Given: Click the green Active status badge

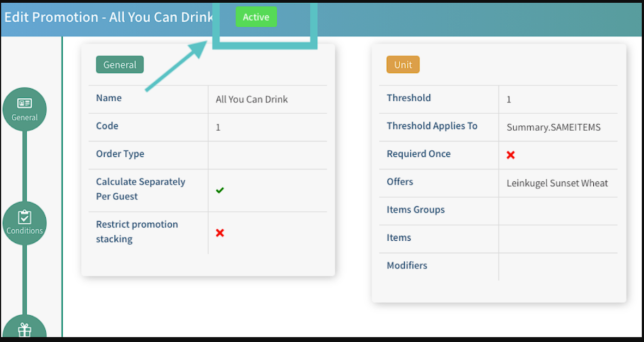Looking at the screenshot, I should click(x=256, y=17).
